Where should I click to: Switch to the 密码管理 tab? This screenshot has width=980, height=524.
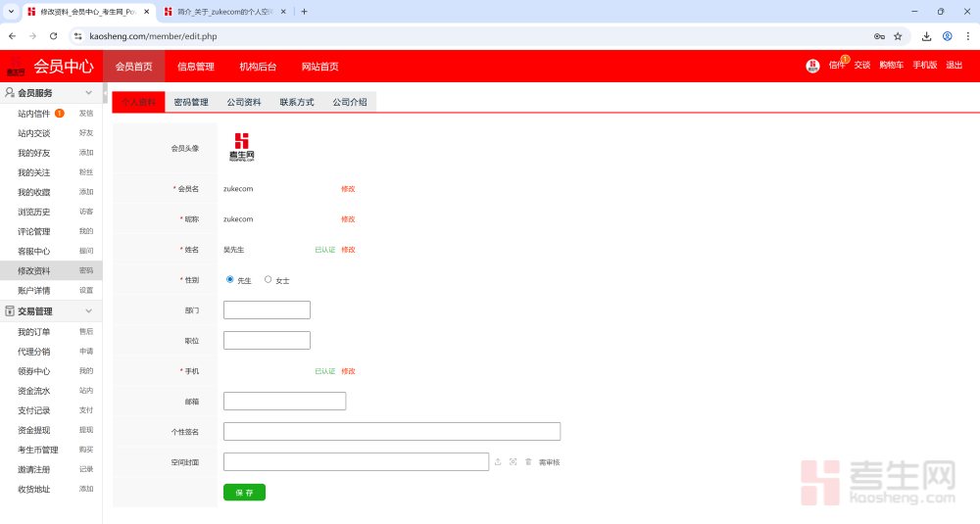click(x=191, y=102)
